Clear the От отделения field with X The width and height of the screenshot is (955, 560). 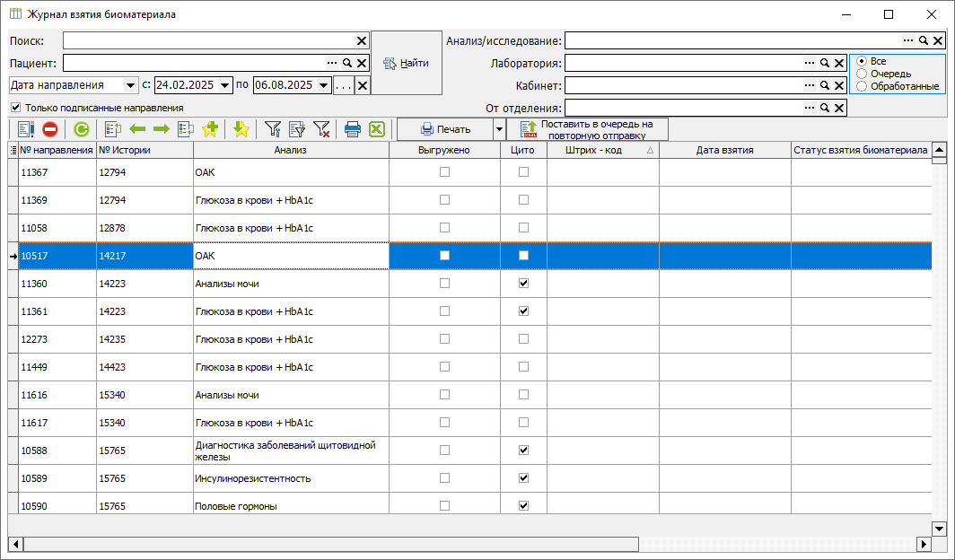pyautogui.click(x=839, y=108)
